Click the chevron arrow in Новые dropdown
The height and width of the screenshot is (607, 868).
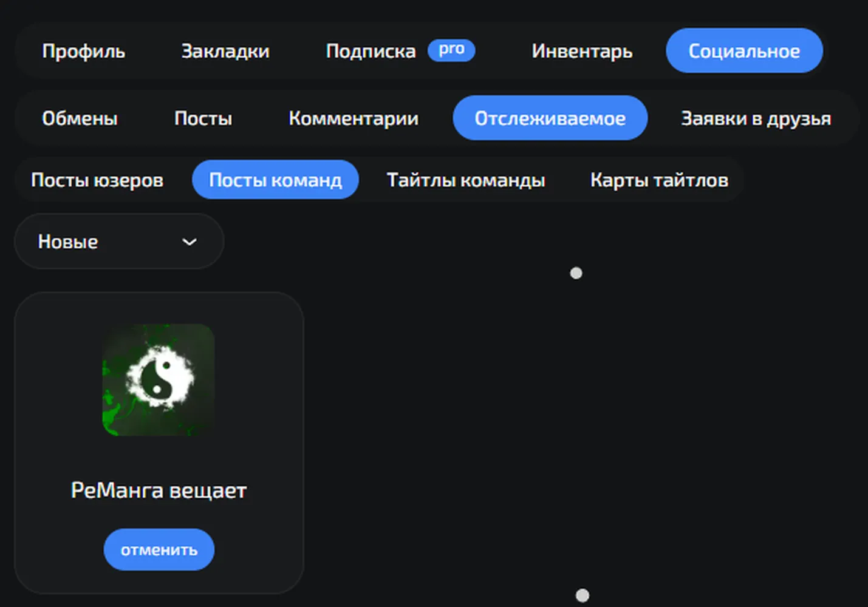point(190,242)
